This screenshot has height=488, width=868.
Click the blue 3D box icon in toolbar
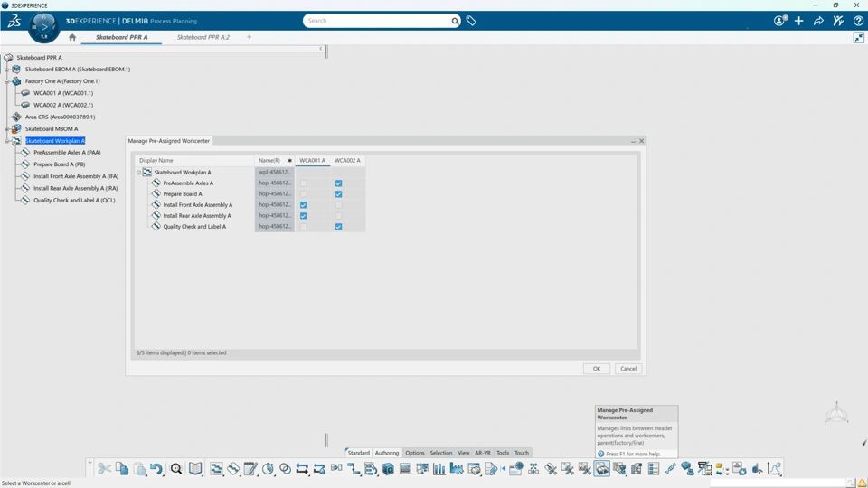point(388,469)
